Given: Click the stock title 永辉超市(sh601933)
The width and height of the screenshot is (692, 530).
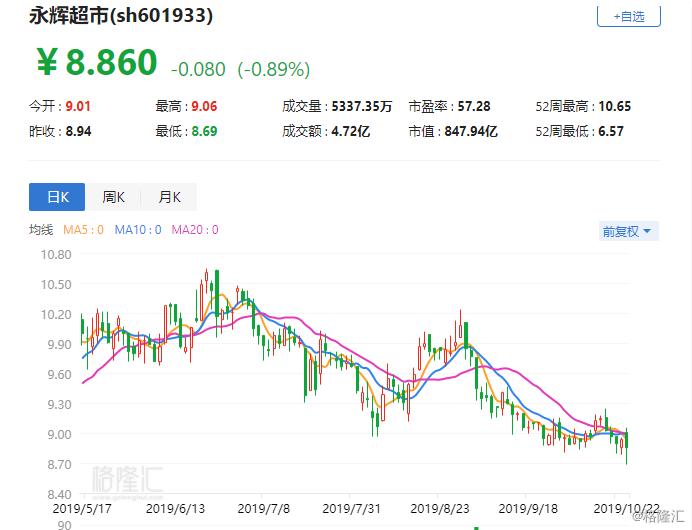Looking at the screenshot, I should coord(121,15).
